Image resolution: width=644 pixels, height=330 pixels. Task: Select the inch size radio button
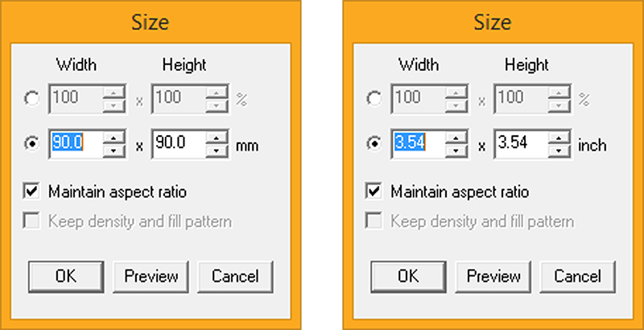pyautogui.click(x=374, y=146)
